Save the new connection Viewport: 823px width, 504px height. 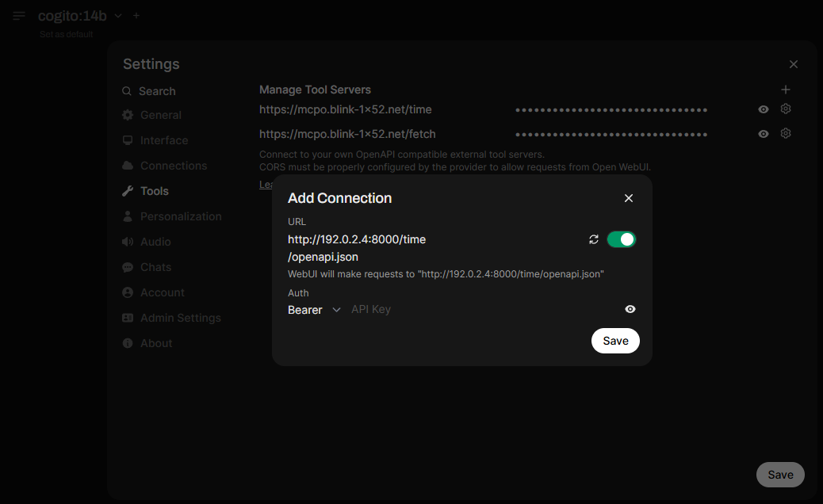pyautogui.click(x=615, y=340)
